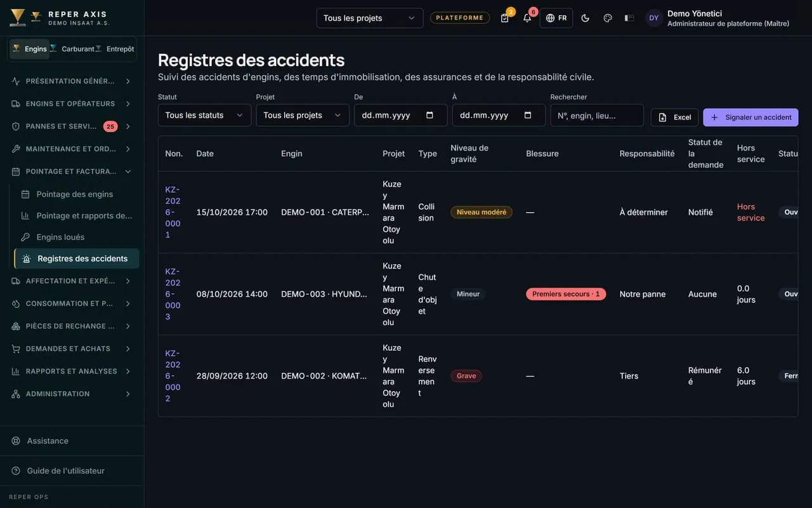812x508 pixels.
Task: Click Signaler un accident button
Action: 750,117
